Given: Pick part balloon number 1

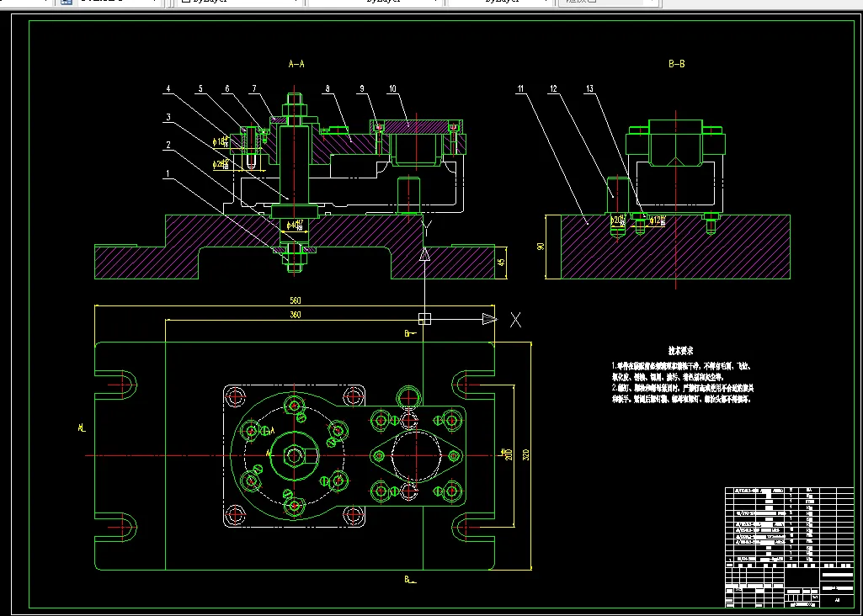Looking at the screenshot, I should pos(168,174).
